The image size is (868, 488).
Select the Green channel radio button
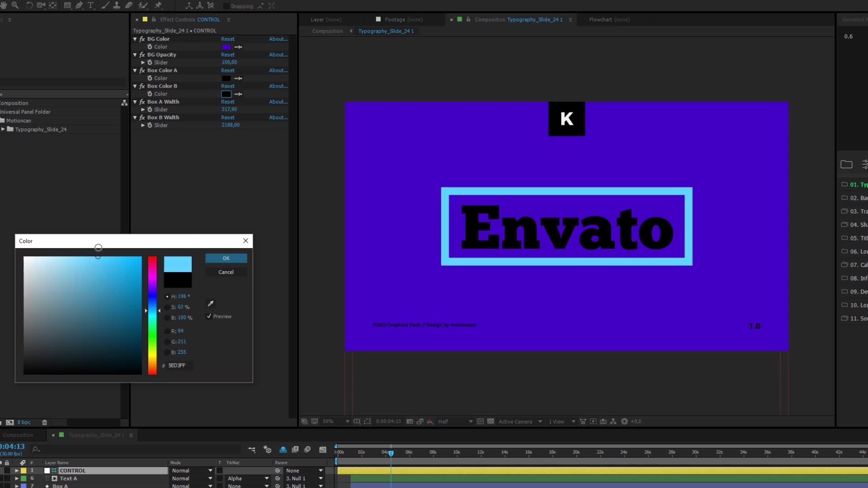[167, 342]
